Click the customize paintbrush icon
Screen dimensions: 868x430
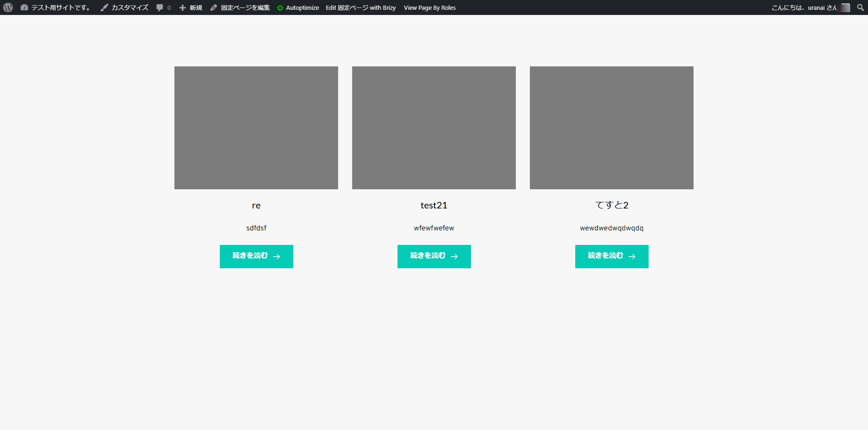(104, 7)
